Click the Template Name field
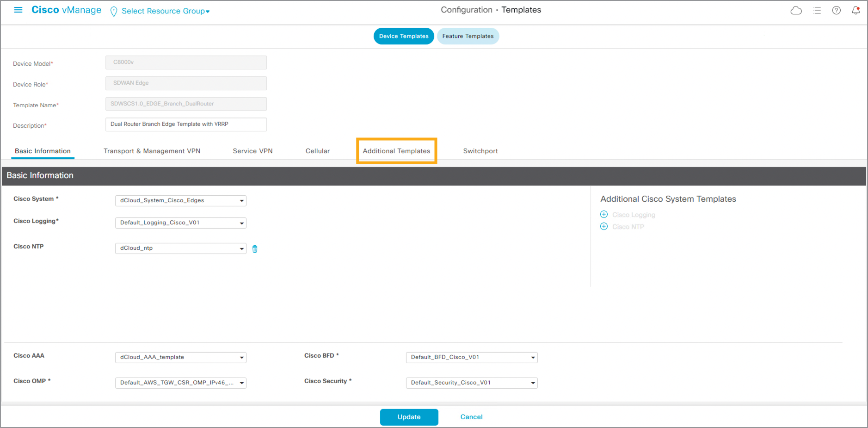868x428 pixels. [x=186, y=104]
